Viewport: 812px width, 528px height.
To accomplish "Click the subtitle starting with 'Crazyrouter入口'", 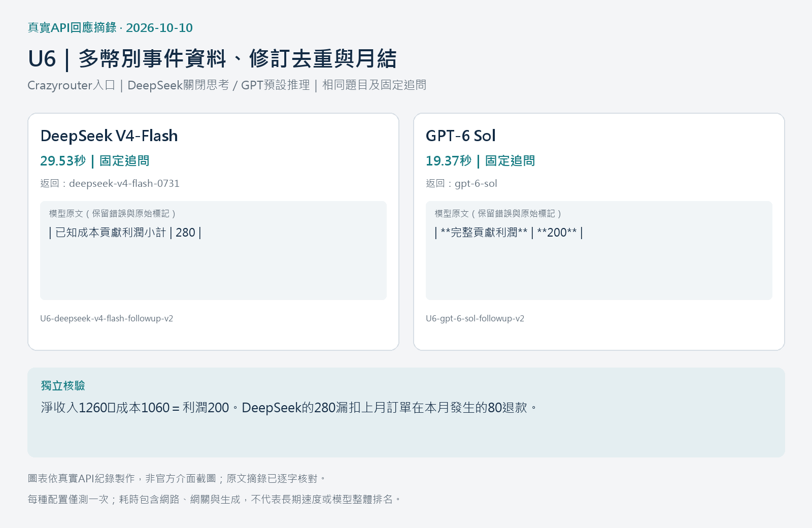I will (x=227, y=85).
